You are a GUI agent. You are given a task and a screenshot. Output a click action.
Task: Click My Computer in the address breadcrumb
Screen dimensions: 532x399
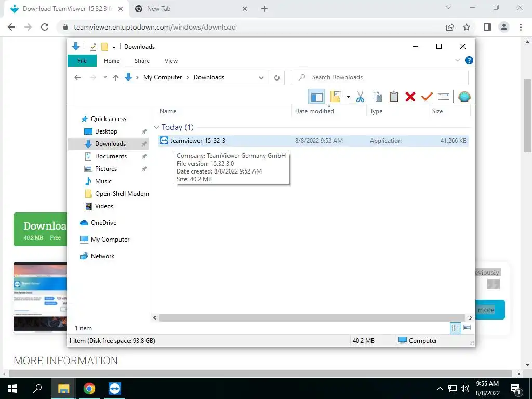(x=163, y=77)
